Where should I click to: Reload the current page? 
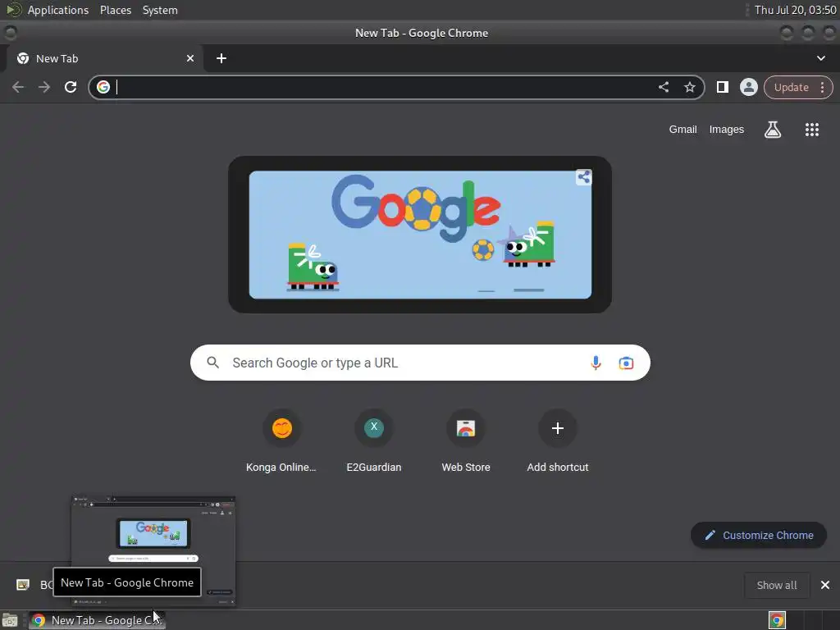[71, 87]
